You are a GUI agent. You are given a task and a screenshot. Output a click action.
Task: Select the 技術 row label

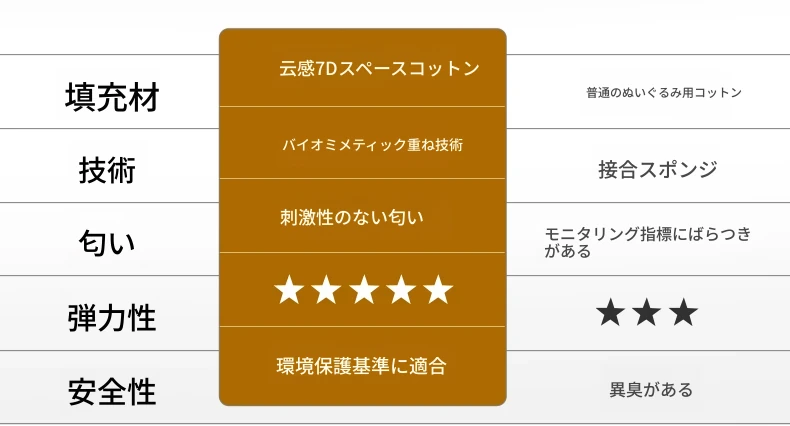click(107, 170)
